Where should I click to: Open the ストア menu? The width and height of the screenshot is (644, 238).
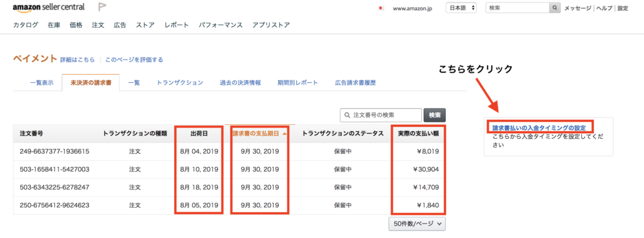tap(145, 25)
